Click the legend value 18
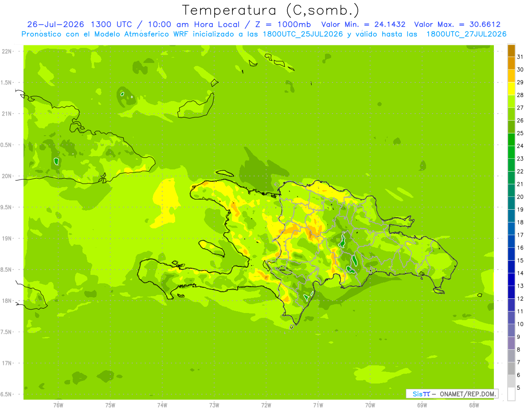Viewport: 532px width, 411px height. [x=520, y=222]
